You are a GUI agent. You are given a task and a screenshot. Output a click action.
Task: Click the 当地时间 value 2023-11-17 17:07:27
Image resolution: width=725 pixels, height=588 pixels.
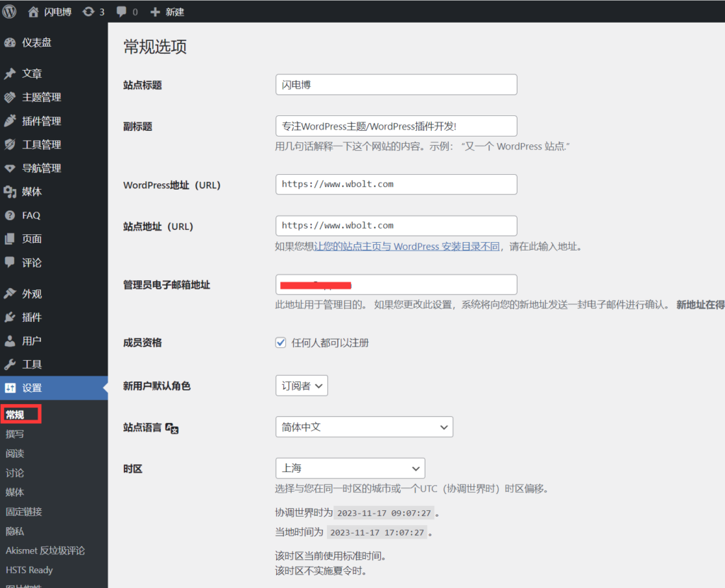point(377,532)
